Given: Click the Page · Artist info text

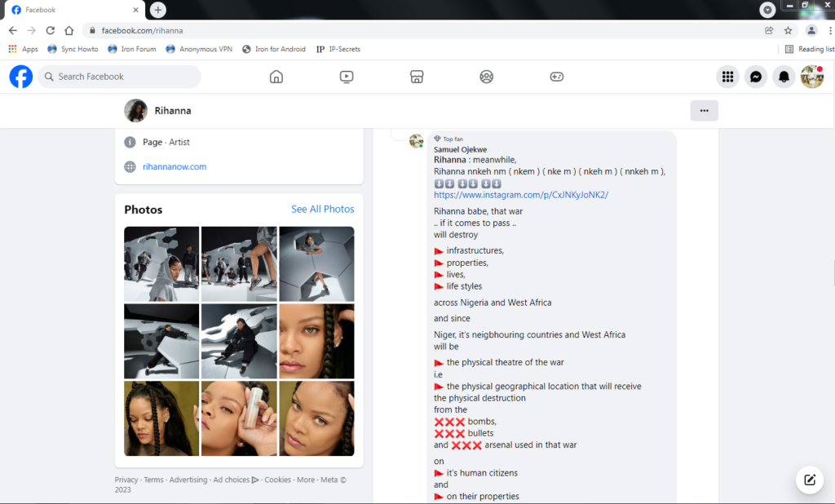Looking at the screenshot, I should pos(166,142).
